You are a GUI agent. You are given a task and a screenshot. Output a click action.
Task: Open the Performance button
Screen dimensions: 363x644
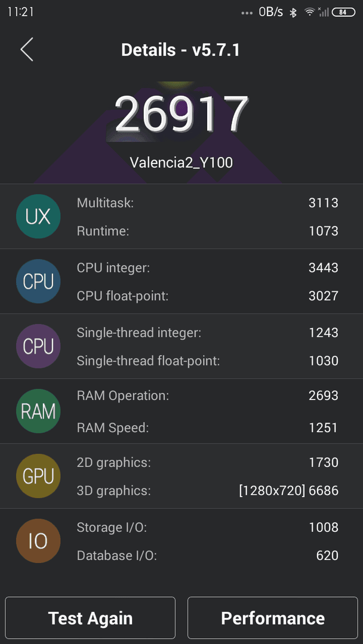coord(273,618)
